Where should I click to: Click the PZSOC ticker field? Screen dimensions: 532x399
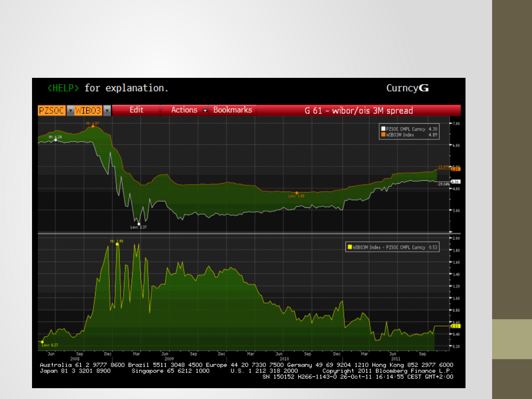(52, 110)
